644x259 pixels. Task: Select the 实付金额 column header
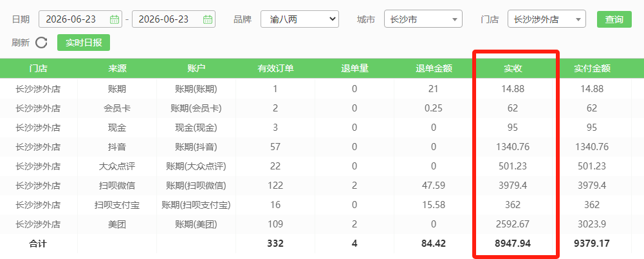592,69
